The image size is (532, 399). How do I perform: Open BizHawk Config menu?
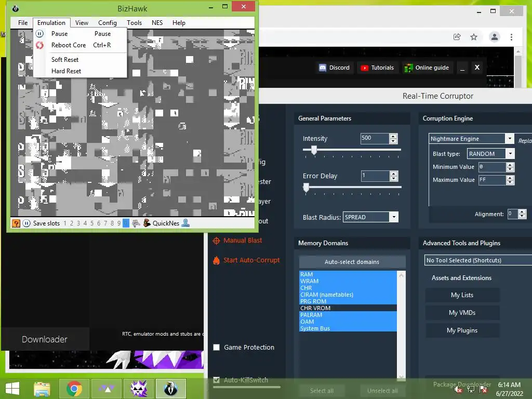click(x=108, y=23)
